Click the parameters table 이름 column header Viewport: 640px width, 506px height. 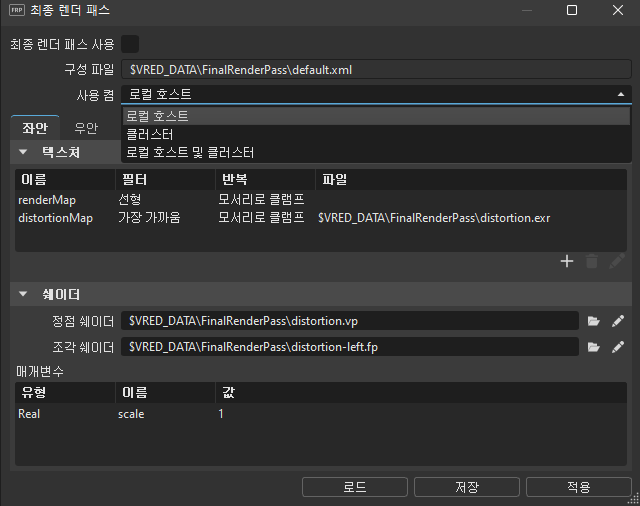pos(165,393)
